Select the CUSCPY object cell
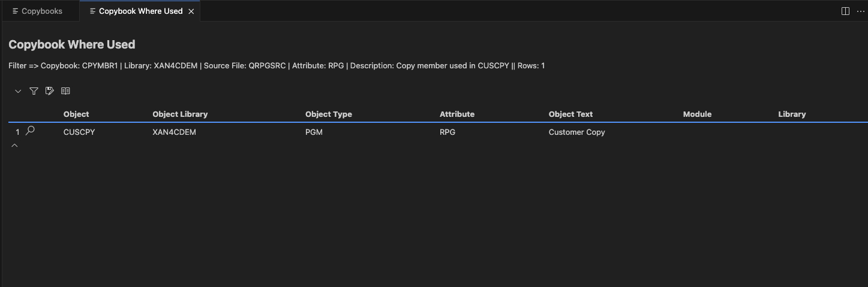 click(x=79, y=132)
